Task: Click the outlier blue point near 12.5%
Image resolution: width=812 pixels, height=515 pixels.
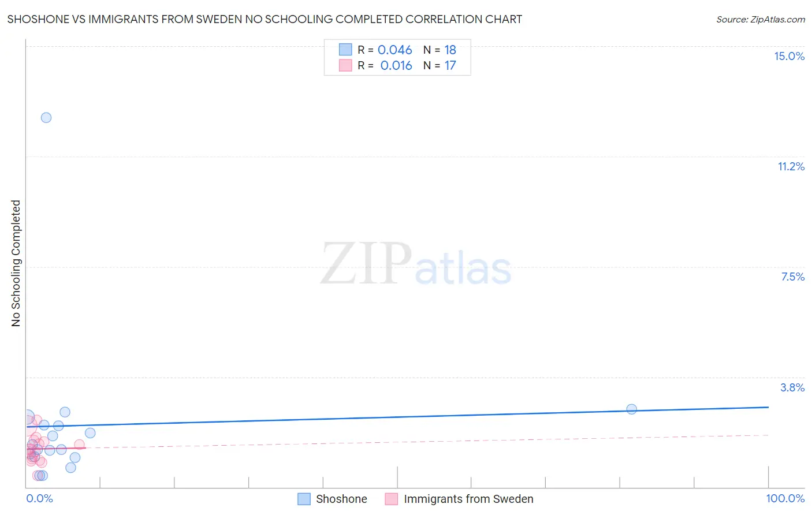Action: tap(46, 117)
